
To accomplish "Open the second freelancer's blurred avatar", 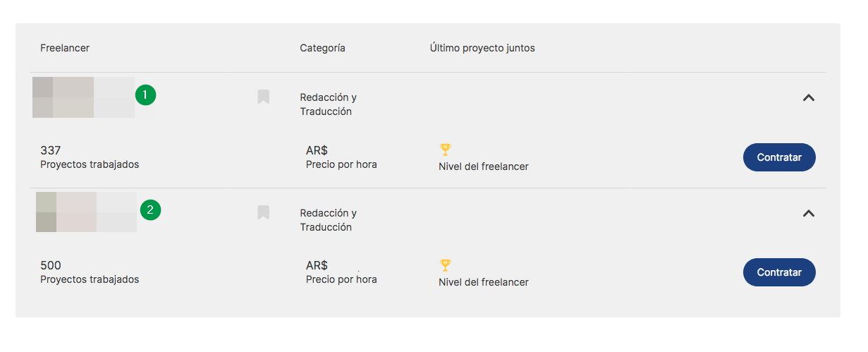I will 86,212.
